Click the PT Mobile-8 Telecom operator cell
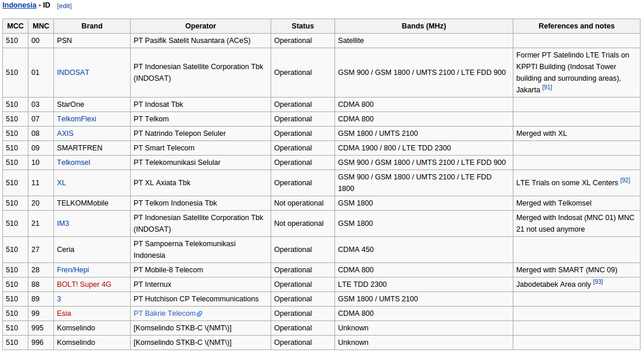 coord(200,269)
